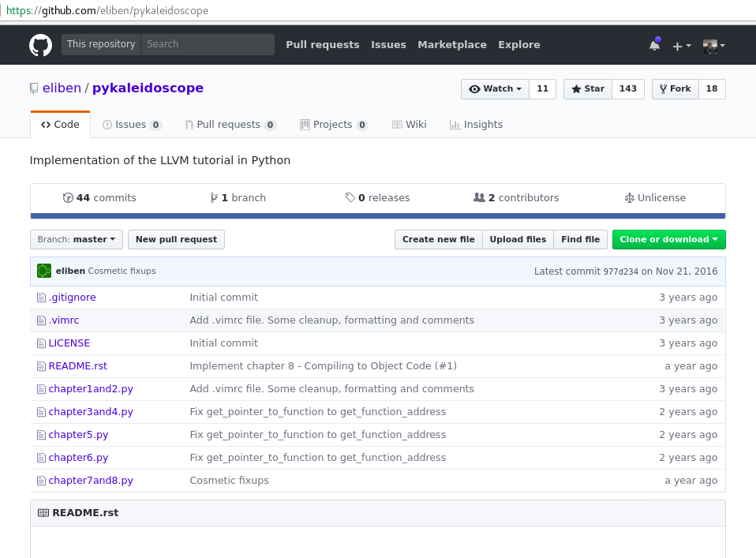Open the README.rst file in file list
Image resolution: width=756 pixels, height=558 pixels.
78,366
